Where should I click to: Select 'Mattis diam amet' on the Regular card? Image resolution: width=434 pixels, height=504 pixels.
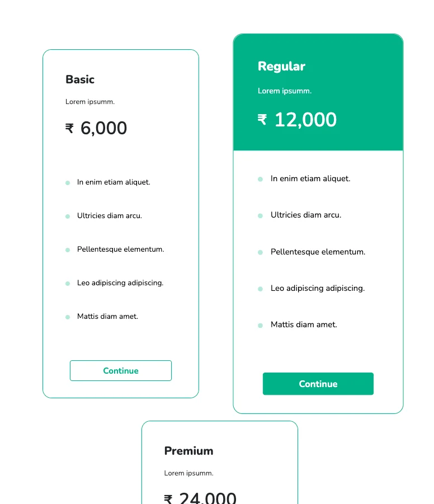pyautogui.click(x=304, y=324)
